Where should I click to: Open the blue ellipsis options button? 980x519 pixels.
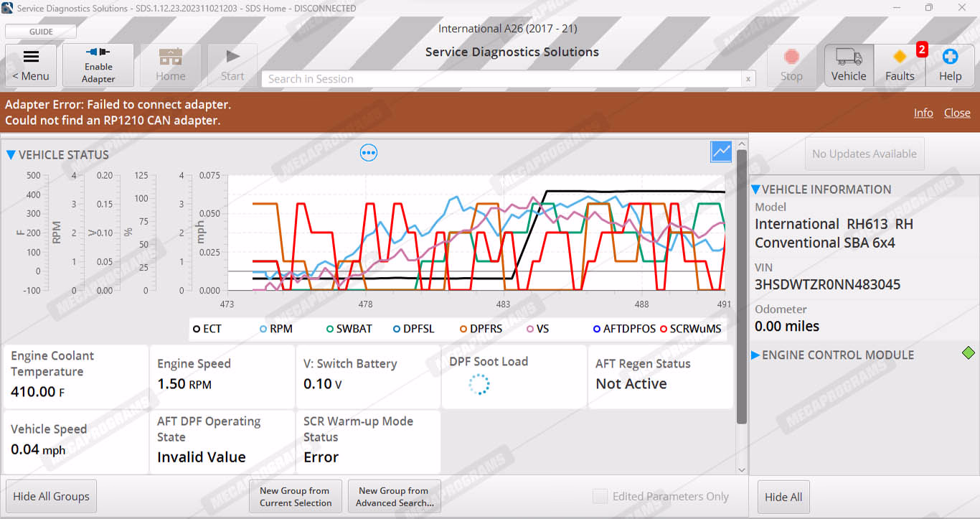point(369,152)
